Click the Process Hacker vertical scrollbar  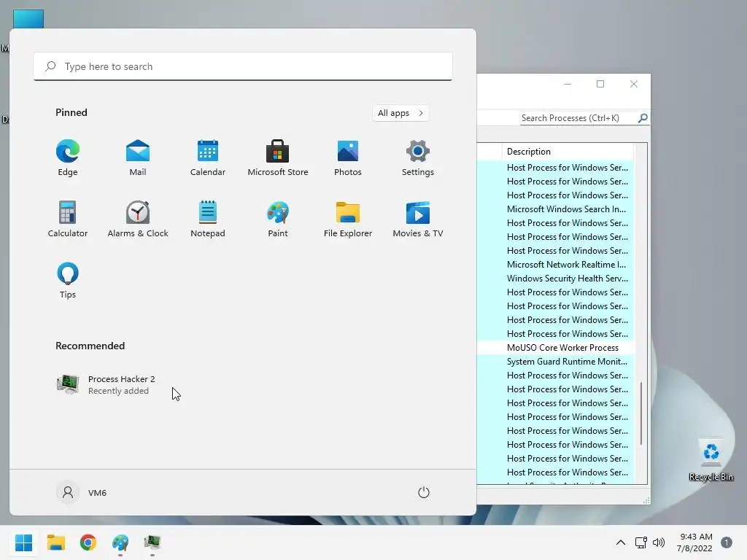click(641, 413)
